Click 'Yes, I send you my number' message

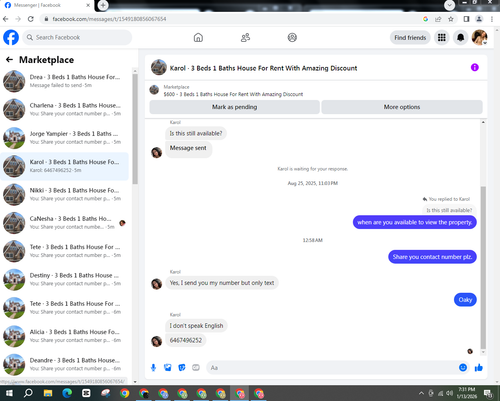point(222,283)
